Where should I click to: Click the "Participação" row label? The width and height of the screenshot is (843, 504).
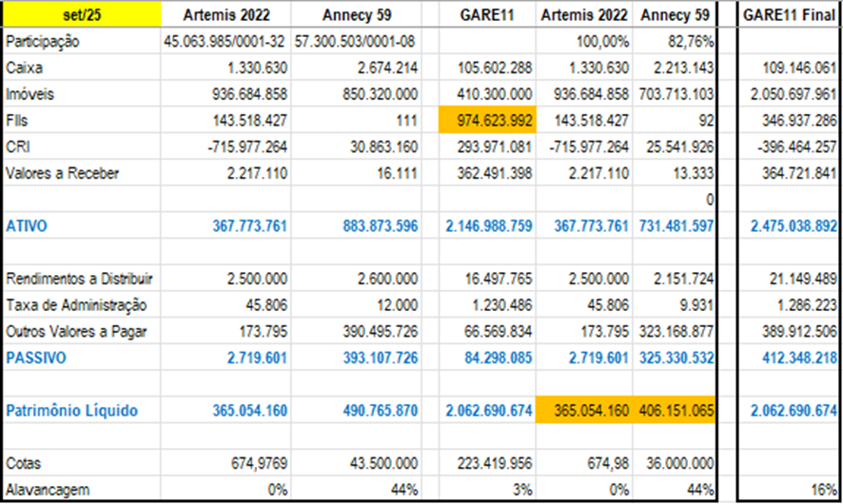tap(43, 43)
